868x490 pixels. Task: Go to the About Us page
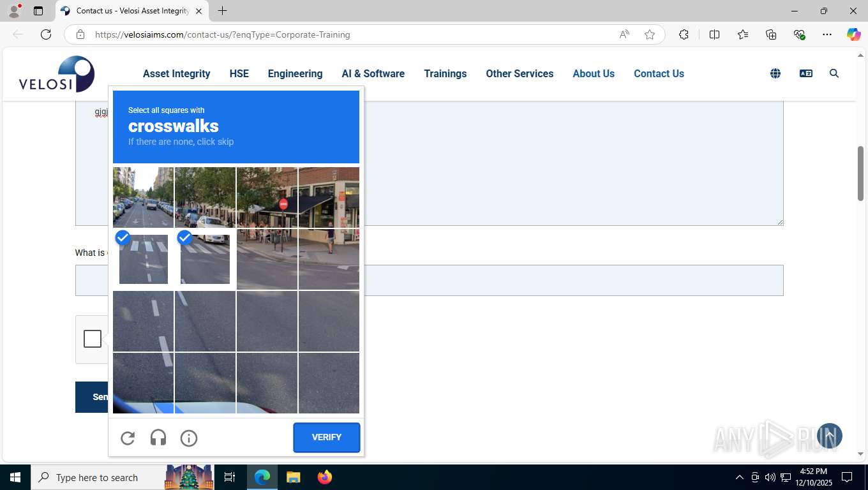tap(594, 73)
